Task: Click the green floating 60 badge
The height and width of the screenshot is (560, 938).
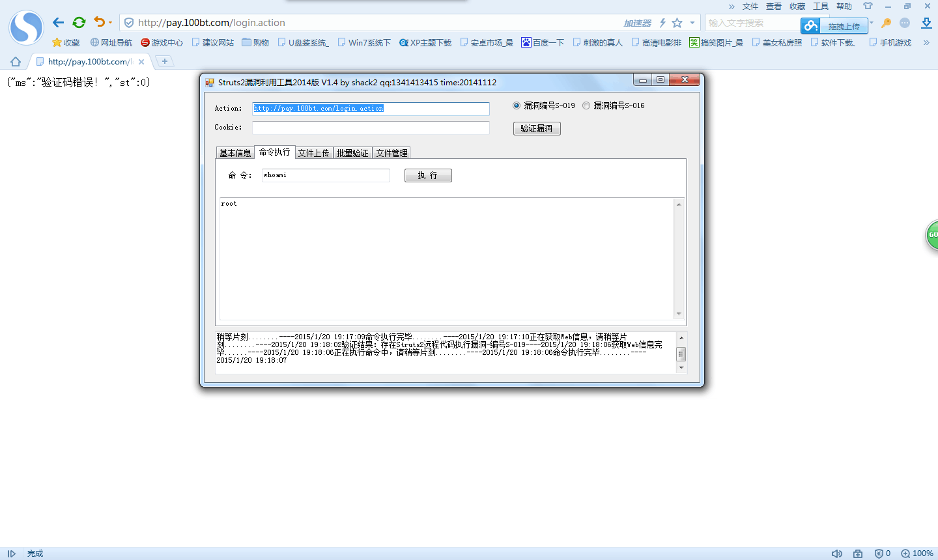Action: [932, 235]
